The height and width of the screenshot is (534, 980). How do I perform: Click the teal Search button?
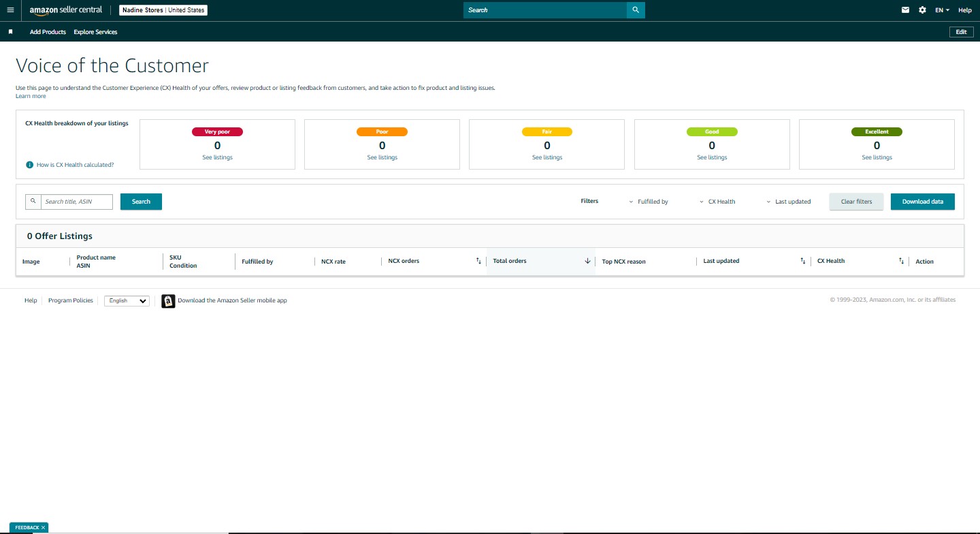pyautogui.click(x=141, y=202)
